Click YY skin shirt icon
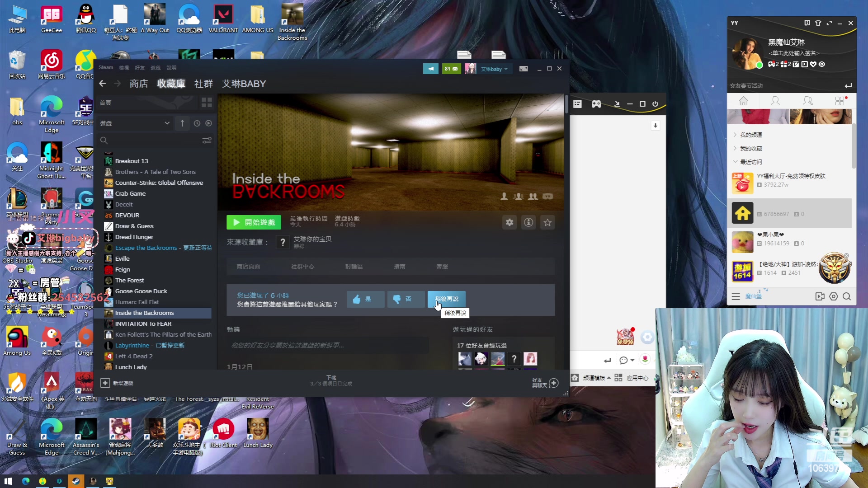The width and height of the screenshot is (868, 488). [x=818, y=23]
